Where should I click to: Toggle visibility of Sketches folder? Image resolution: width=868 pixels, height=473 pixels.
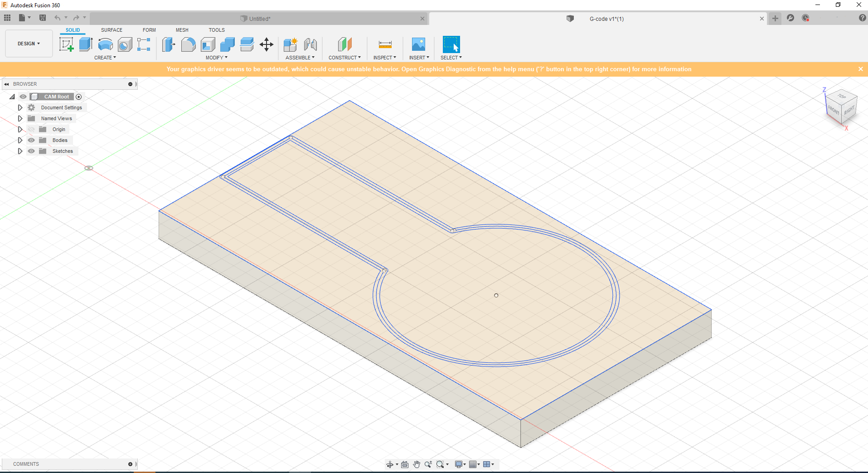coord(31,151)
